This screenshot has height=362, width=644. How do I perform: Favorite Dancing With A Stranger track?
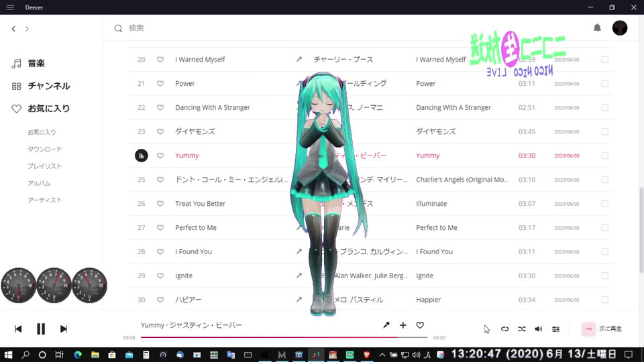[x=160, y=107]
